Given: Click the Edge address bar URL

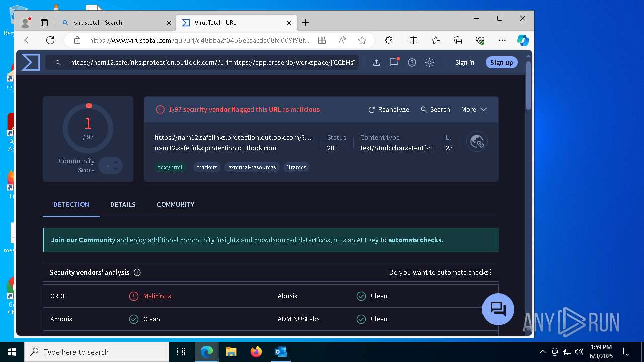Looking at the screenshot, I should [x=199, y=40].
